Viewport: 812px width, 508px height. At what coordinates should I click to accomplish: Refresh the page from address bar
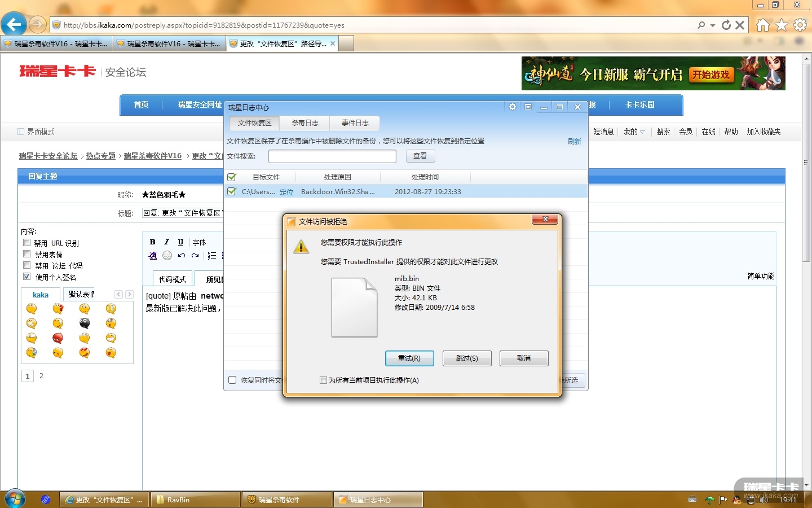726,25
